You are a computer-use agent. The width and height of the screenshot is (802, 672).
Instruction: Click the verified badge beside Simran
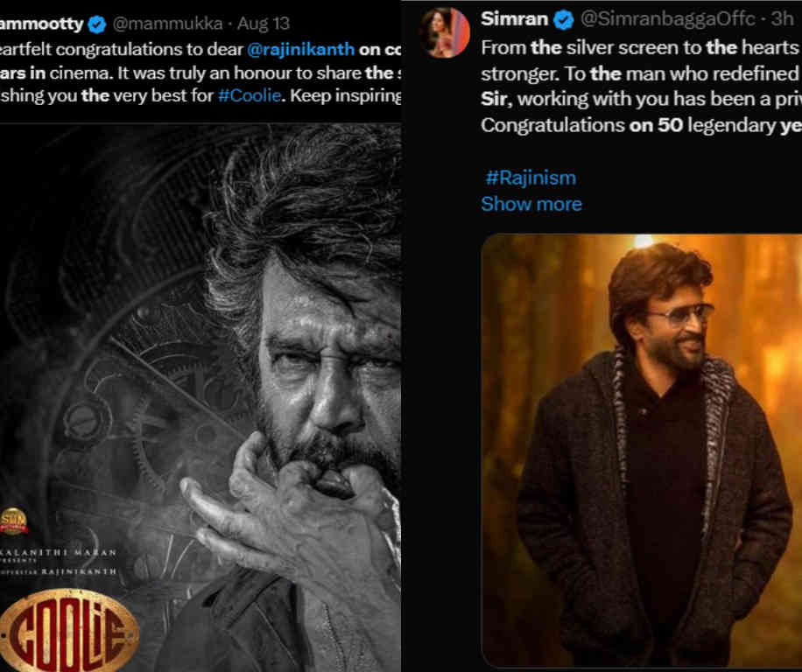(566, 19)
